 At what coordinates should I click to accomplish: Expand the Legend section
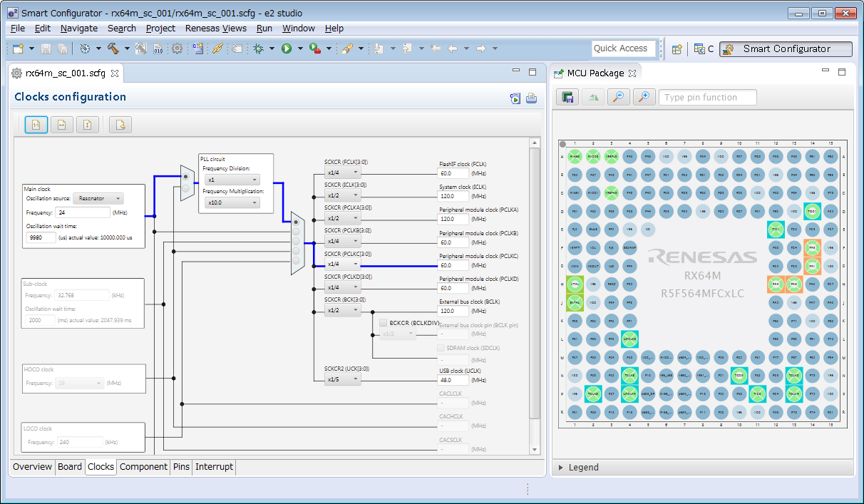coord(561,468)
